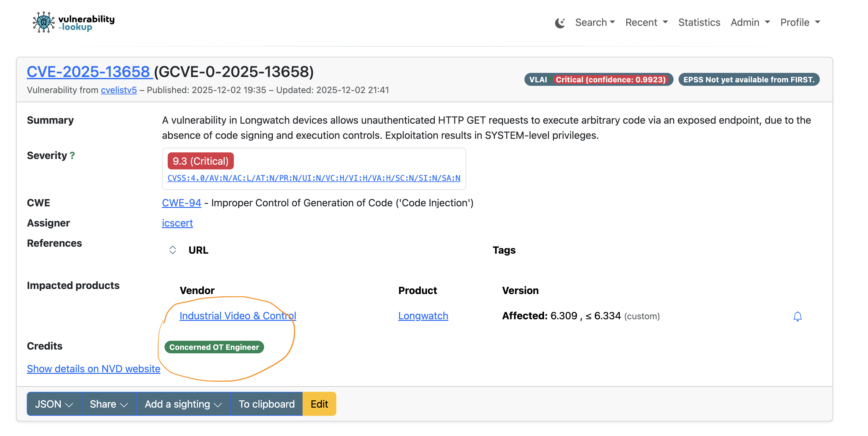868x436 pixels.
Task: Copy vulnerability with To clipboard button
Action: [x=266, y=404]
